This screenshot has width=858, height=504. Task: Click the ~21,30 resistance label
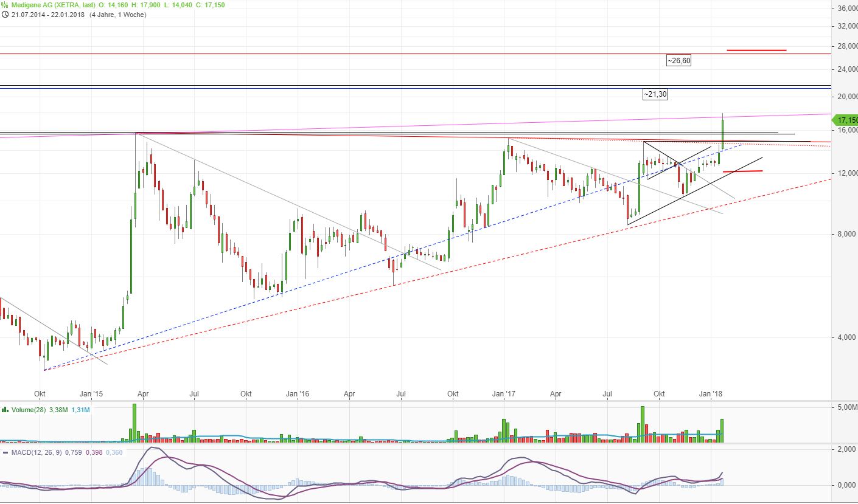coord(655,94)
